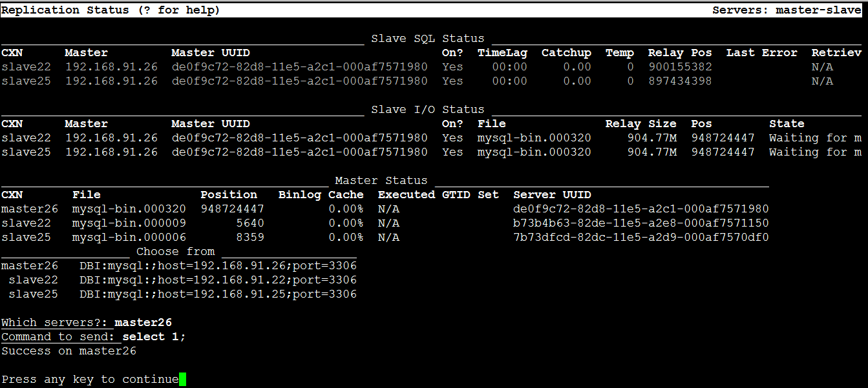
Task: Click "Waiting for m" state on slave22 row
Action: pos(815,138)
